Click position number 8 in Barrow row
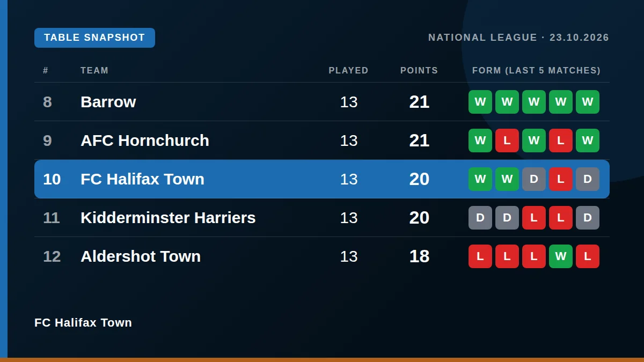 47,102
